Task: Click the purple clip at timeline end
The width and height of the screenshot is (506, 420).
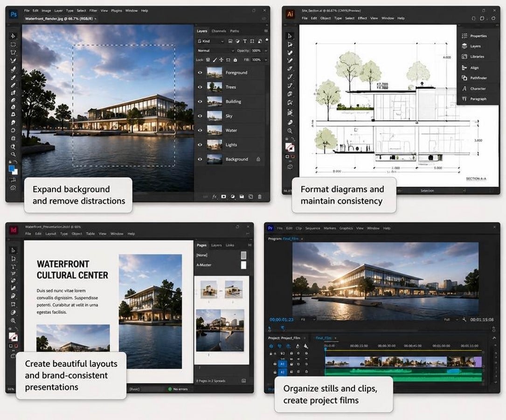Action: [x=478, y=362]
